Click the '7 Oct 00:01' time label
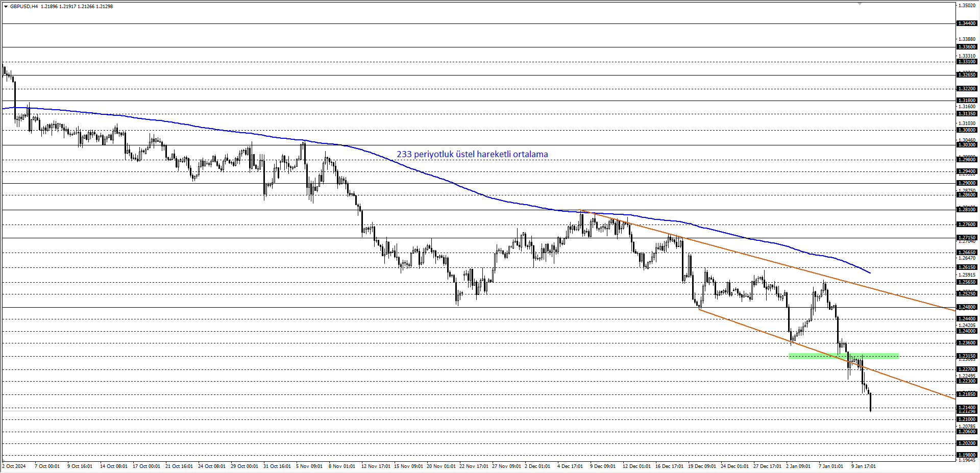The height and width of the screenshot is (473, 980). coord(47,466)
